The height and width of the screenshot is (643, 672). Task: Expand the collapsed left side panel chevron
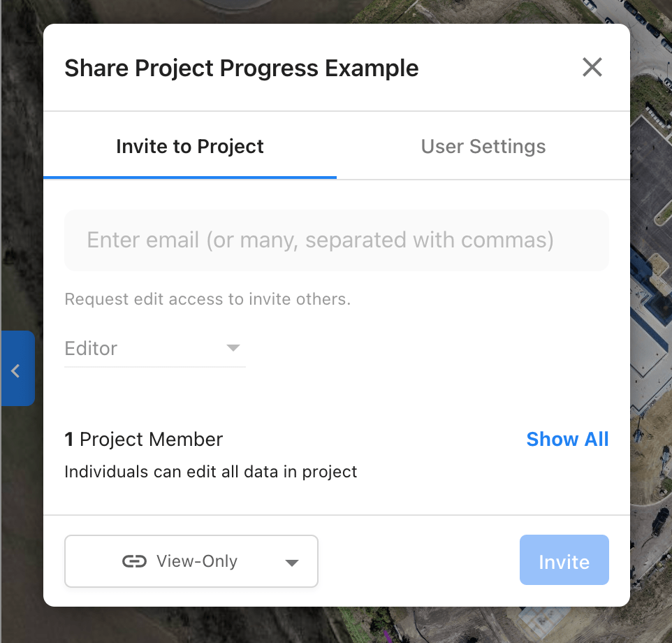point(17,370)
